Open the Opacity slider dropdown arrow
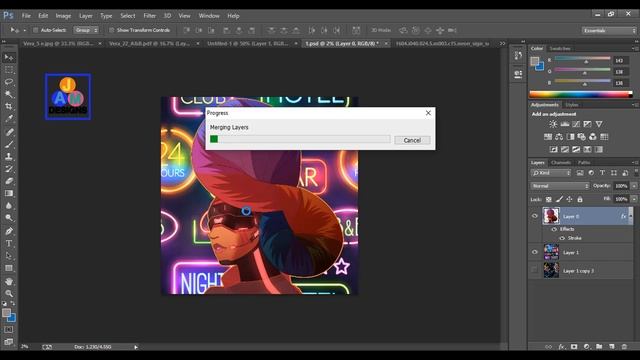The width and height of the screenshot is (640, 360). [634, 186]
